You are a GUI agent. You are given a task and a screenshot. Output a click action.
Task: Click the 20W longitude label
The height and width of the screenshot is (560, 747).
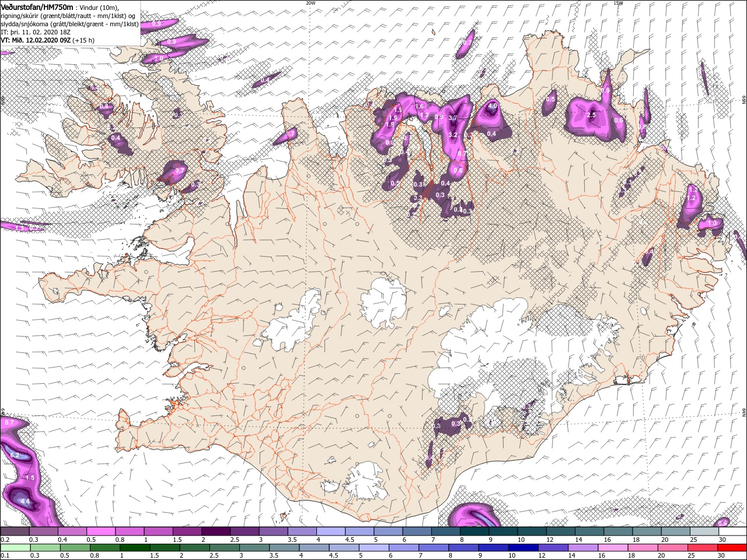coord(310,3)
